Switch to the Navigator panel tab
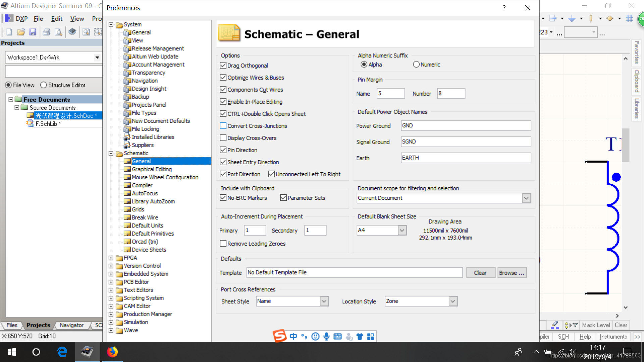Image resolution: width=644 pixels, height=362 pixels. [71, 325]
